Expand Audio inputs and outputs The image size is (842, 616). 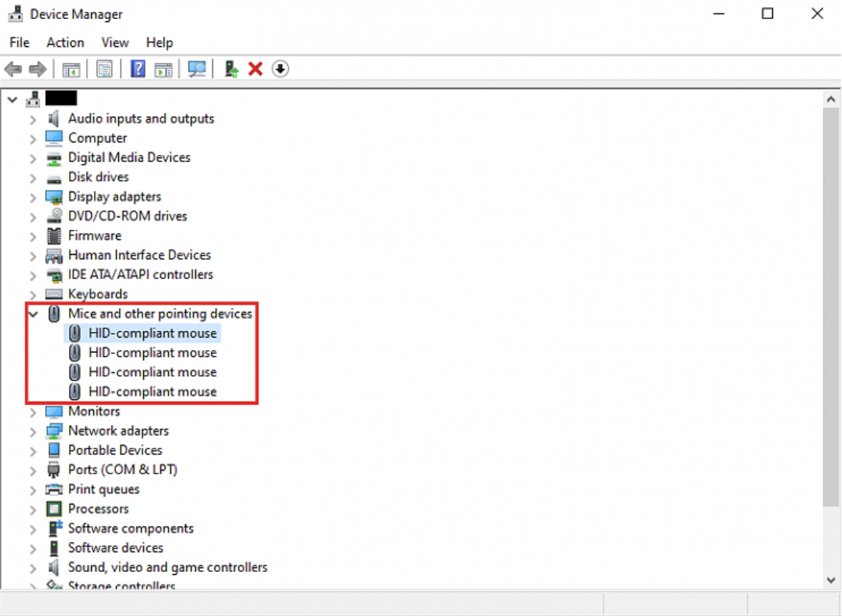click(x=33, y=119)
